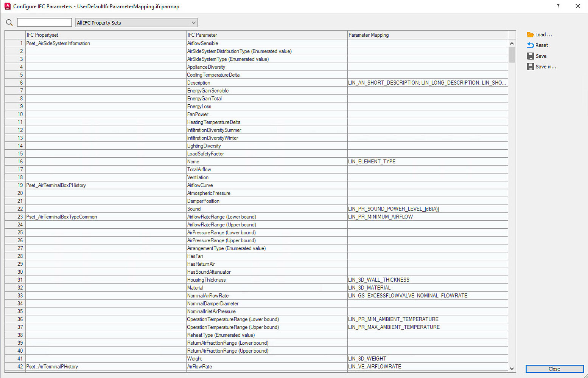The width and height of the screenshot is (588, 378).
Task: Click the LIN_3D_WEIGHT mapping cell
Action: (428, 359)
